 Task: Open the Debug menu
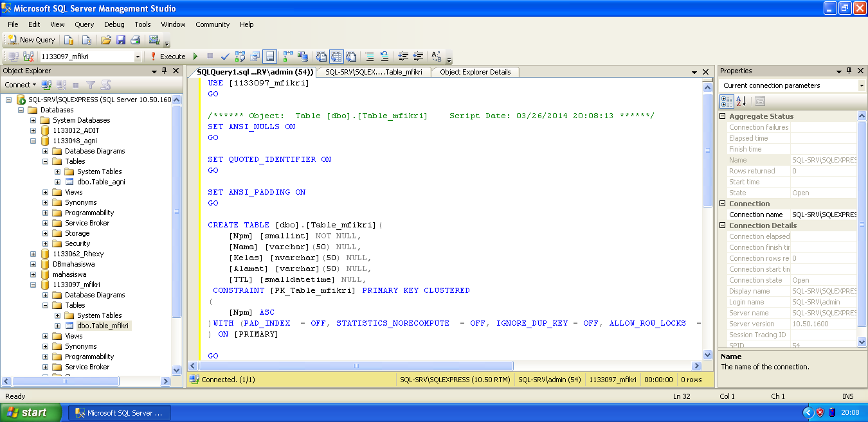[114, 24]
